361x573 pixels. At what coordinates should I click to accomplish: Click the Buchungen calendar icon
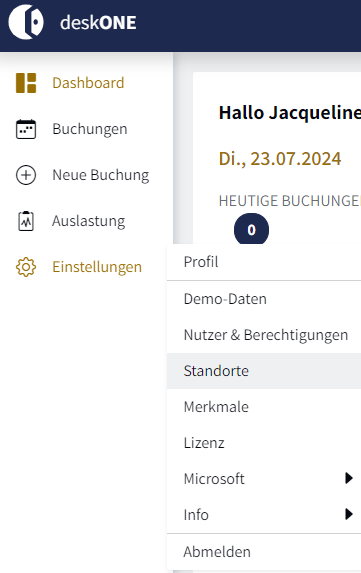(x=26, y=129)
